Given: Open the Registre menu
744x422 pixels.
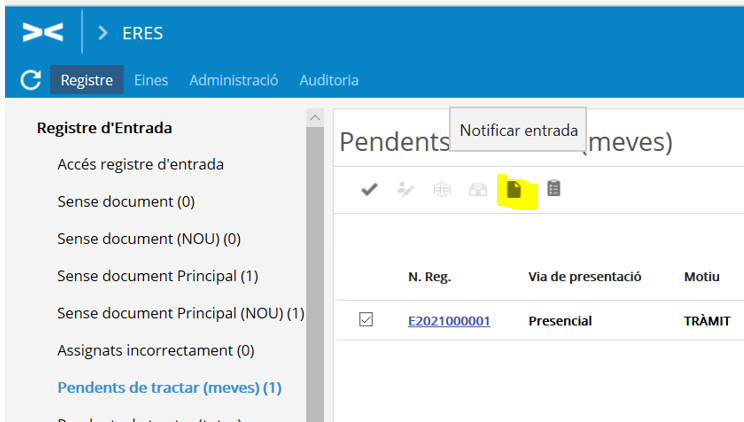Looking at the screenshot, I should click(87, 80).
